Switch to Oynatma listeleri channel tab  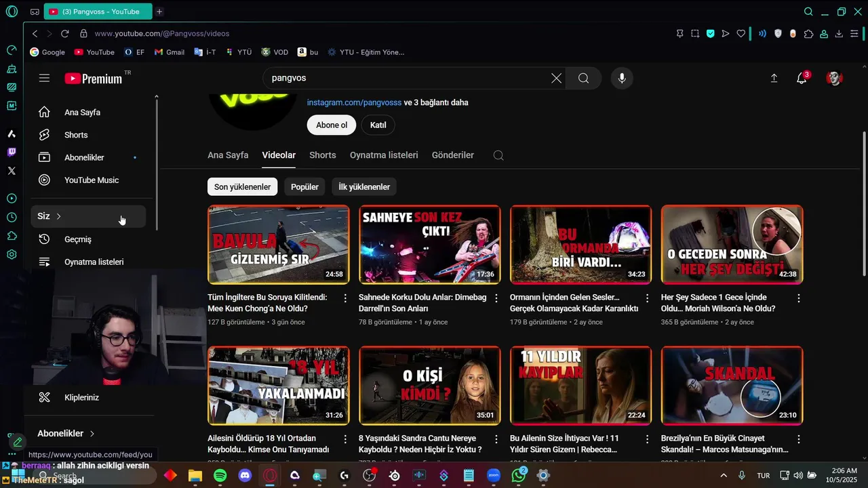pos(384,155)
